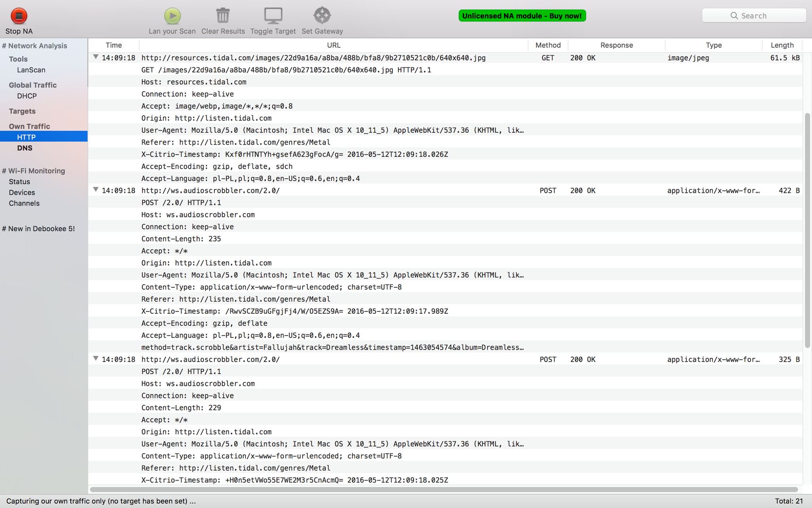Select the Content-Length: 235 line
The width and height of the screenshot is (812, 508).
pos(181,239)
